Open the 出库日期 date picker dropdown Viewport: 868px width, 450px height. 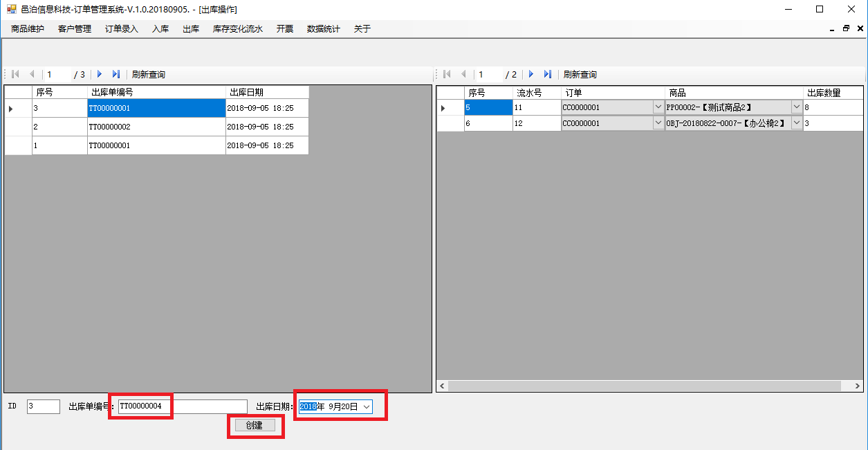click(367, 407)
